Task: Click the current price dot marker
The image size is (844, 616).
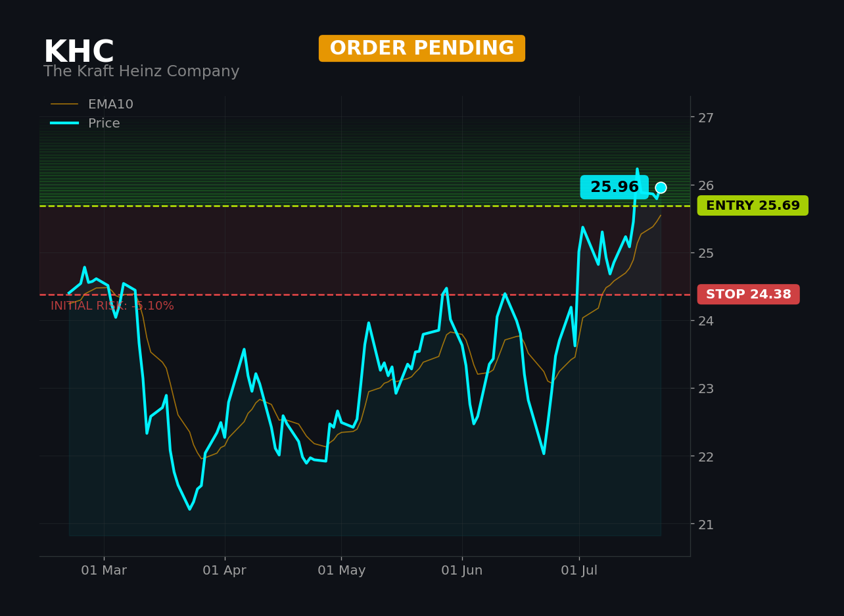Action: 661,187
